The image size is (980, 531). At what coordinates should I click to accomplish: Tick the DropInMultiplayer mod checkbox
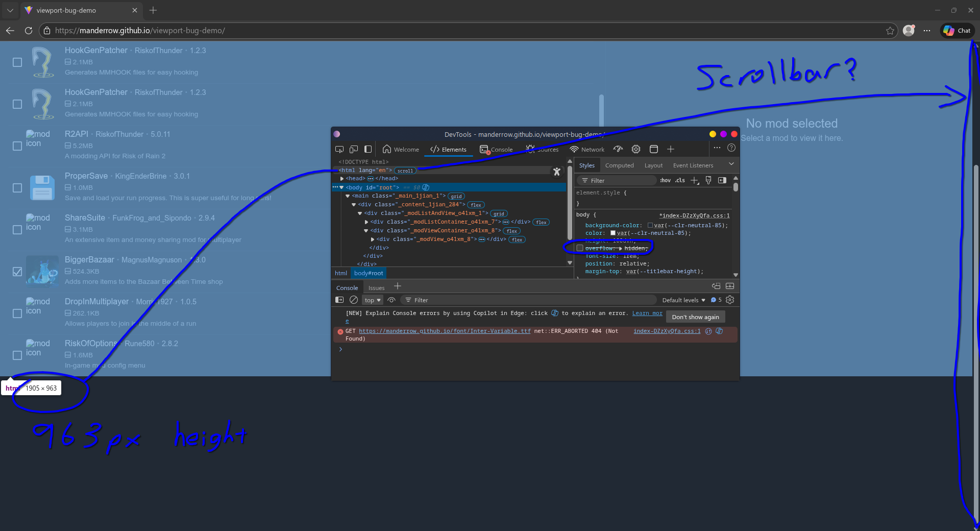[x=17, y=313]
